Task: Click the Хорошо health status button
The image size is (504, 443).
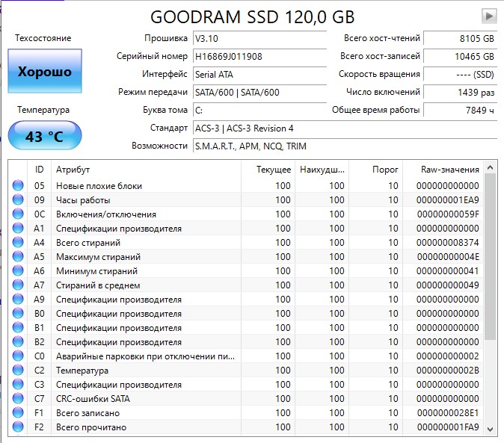Action: 45,71
